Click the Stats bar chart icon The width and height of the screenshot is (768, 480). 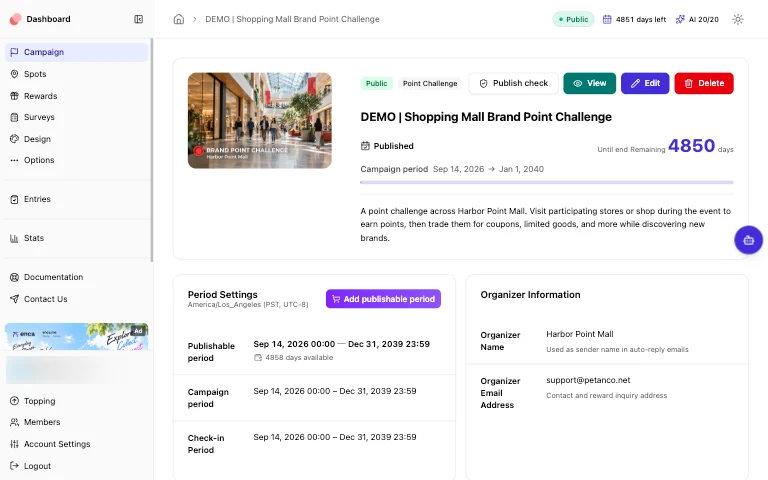14,238
